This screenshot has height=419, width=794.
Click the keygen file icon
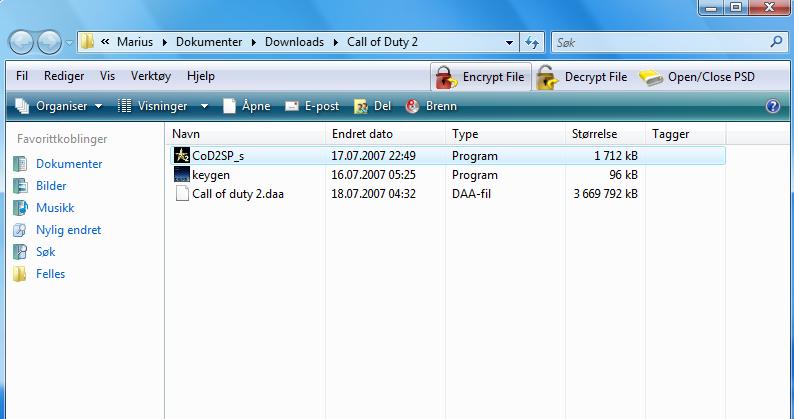point(181,175)
